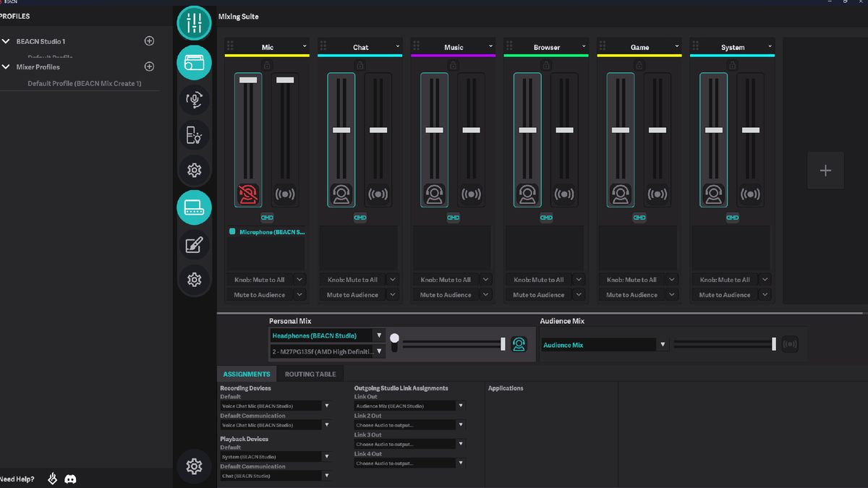Select the audio devices sidebar icon
The image size is (868, 488).
pyautogui.click(x=194, y=64)
